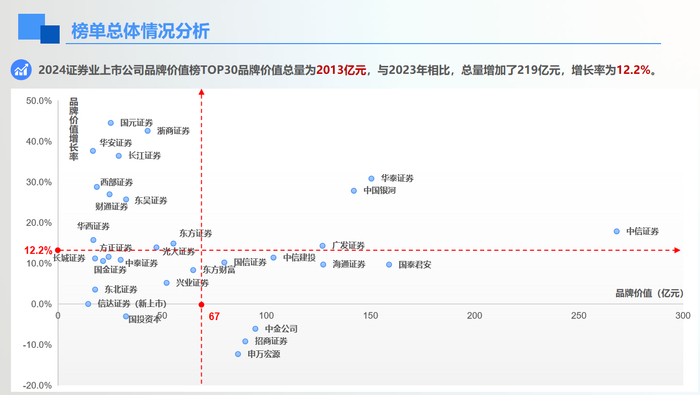Select the 海通证券 label

pyautogui.click(x=349, y=264)
